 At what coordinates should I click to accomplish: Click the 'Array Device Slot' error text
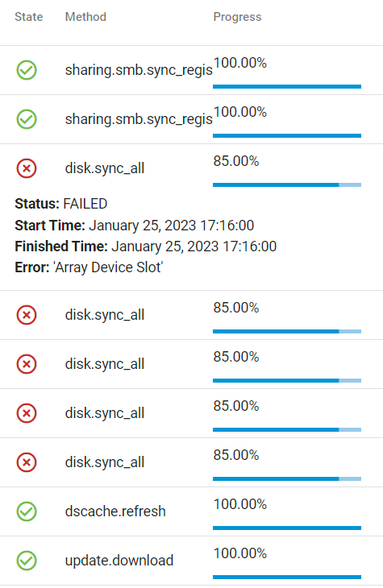click(x=108, y=267)
